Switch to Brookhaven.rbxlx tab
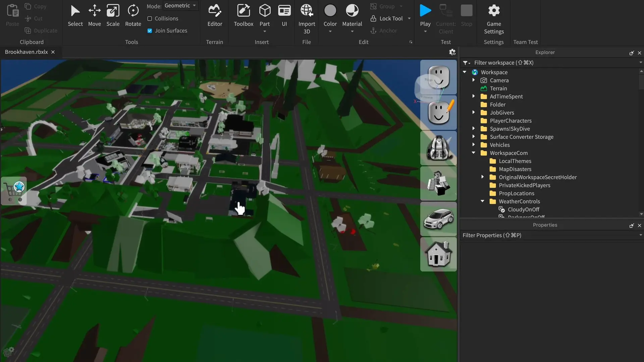Screen dimensions: 644x362 (26, 52)
